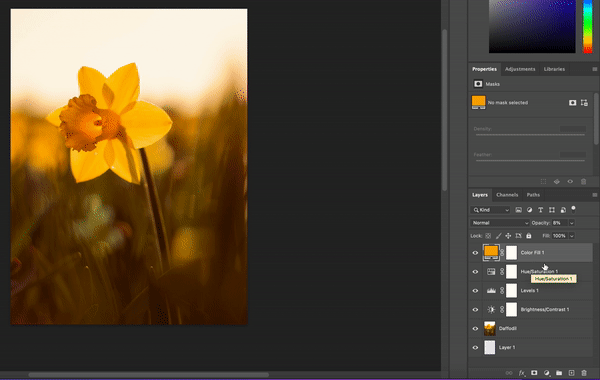Open Properties panel options menu
600x380 pixels.
click(x=595, y=69)
